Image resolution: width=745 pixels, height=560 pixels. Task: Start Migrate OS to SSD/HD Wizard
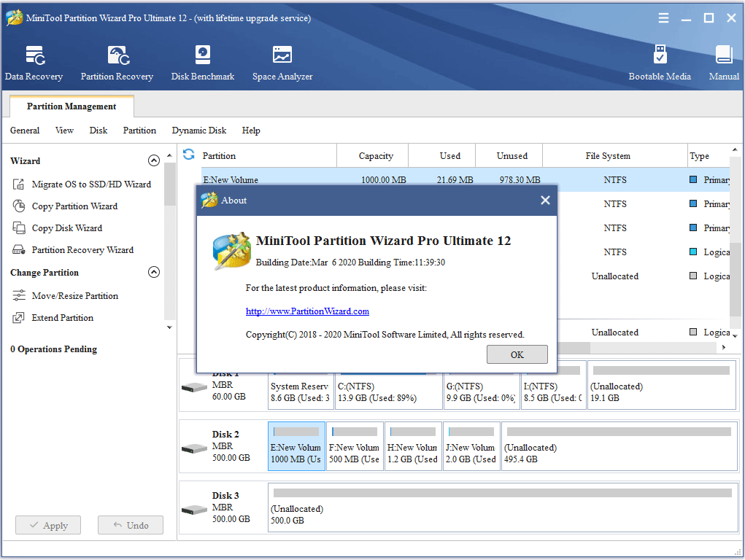tap(82, 184)
